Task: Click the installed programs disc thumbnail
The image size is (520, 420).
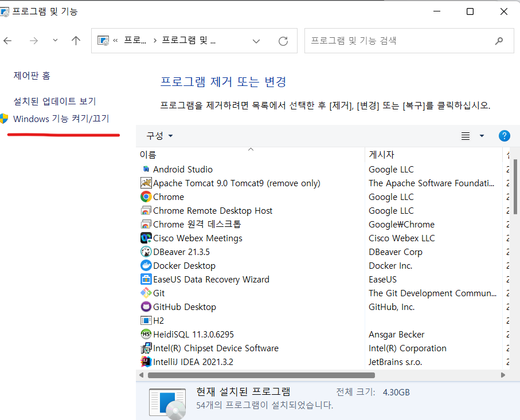Action: click(x=167, y=404)
